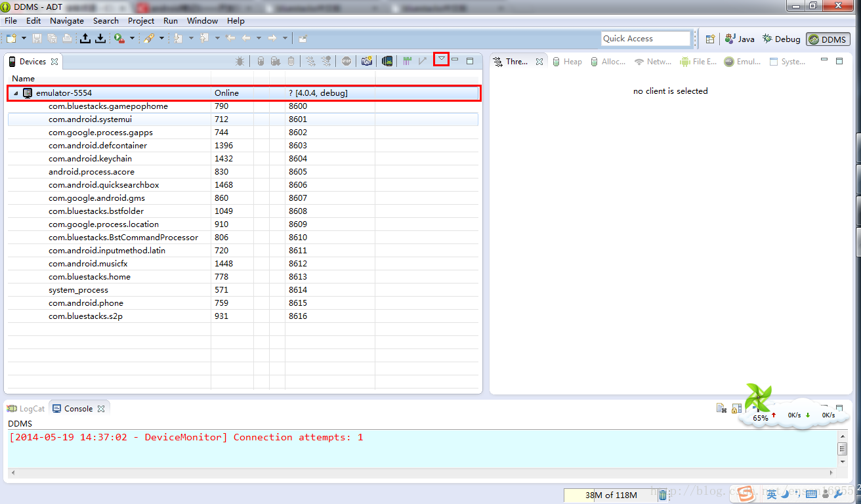This screenshot has width=861, height=504.
Task: Click the Dump HPROF file icon
Action: (276, 61)
